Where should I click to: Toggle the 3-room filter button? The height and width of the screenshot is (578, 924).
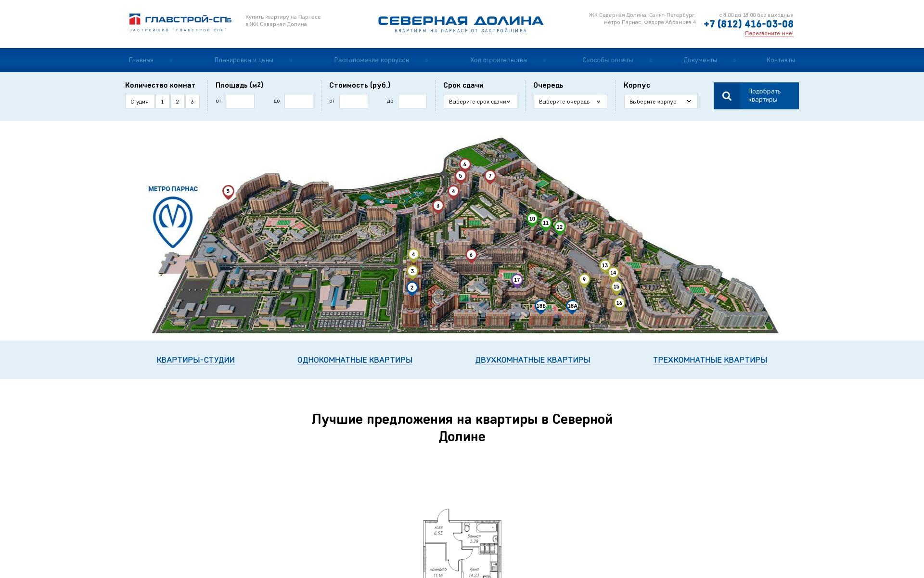192,102
